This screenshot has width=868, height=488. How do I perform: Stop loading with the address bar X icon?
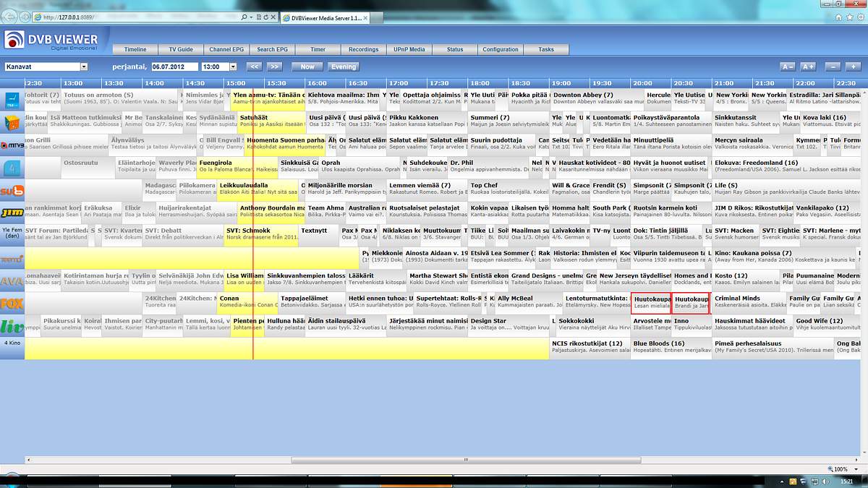point(273,17)
